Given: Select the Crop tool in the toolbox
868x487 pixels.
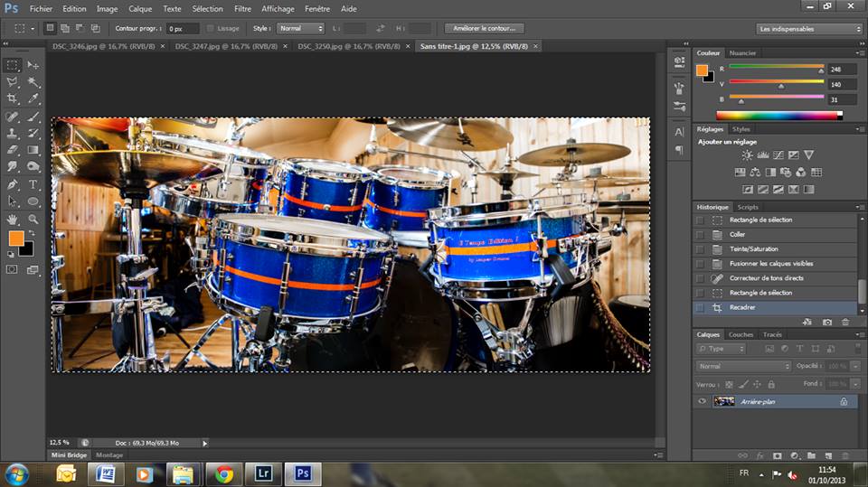Looking at the screenshot, I should click(x=13, y=98).
